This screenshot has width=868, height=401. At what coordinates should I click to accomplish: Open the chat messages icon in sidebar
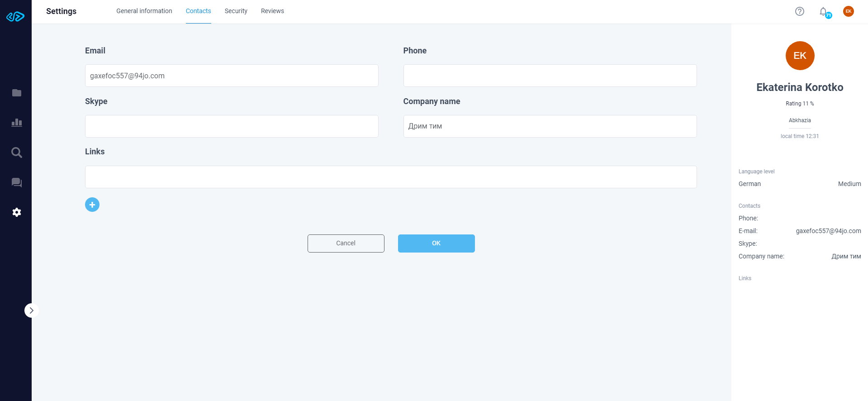click(x=17, y=182)
